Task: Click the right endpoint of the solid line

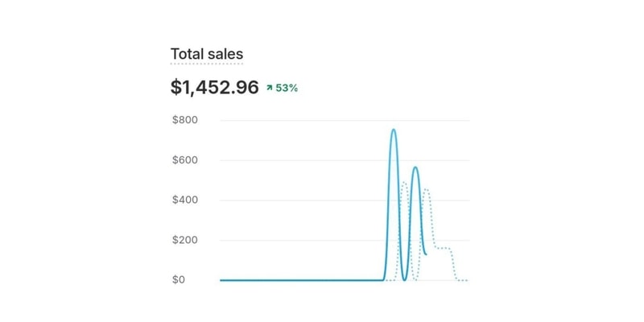Action: 426,254
